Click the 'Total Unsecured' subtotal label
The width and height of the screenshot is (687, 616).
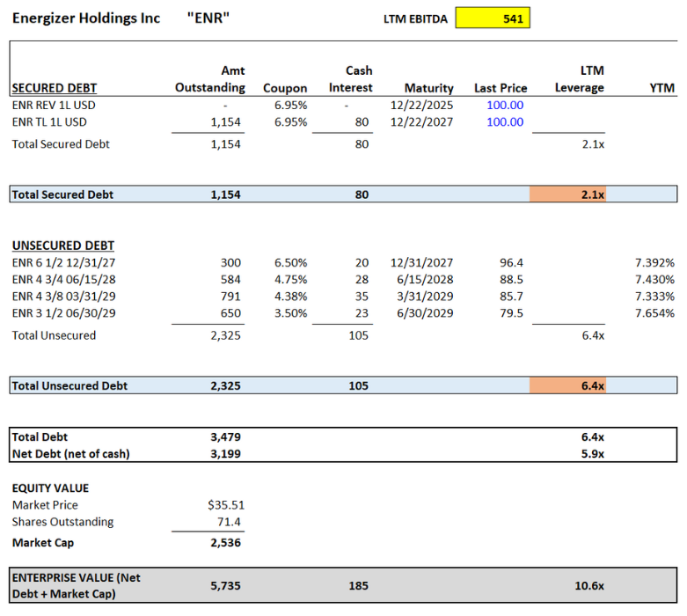pos(54,335)
